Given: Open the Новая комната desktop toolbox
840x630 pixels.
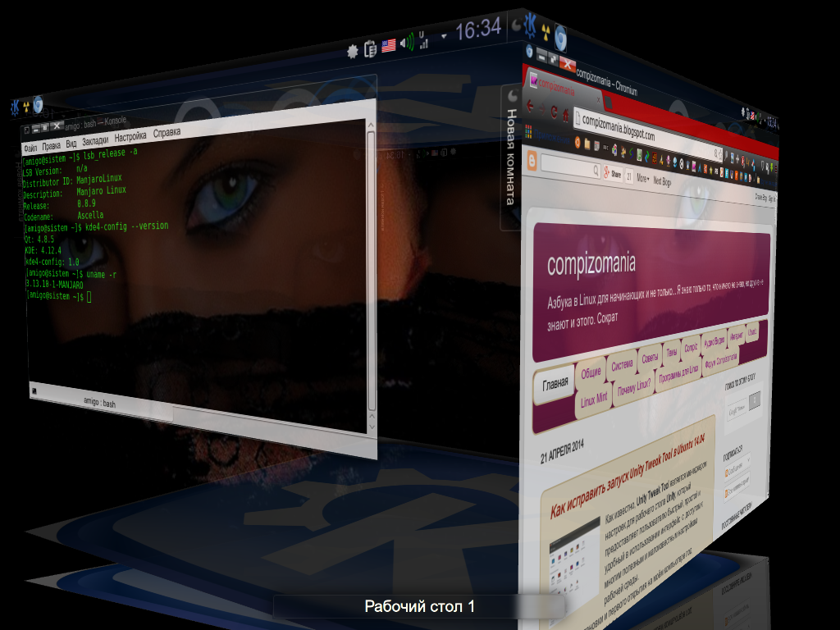Looking at the screenshot, I should tap(512, 157).
